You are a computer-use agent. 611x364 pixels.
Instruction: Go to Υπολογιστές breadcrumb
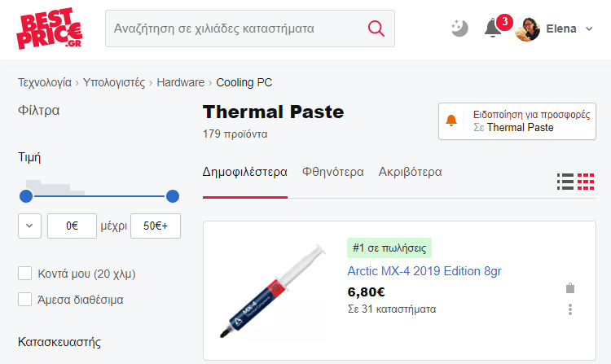point(114,82)
